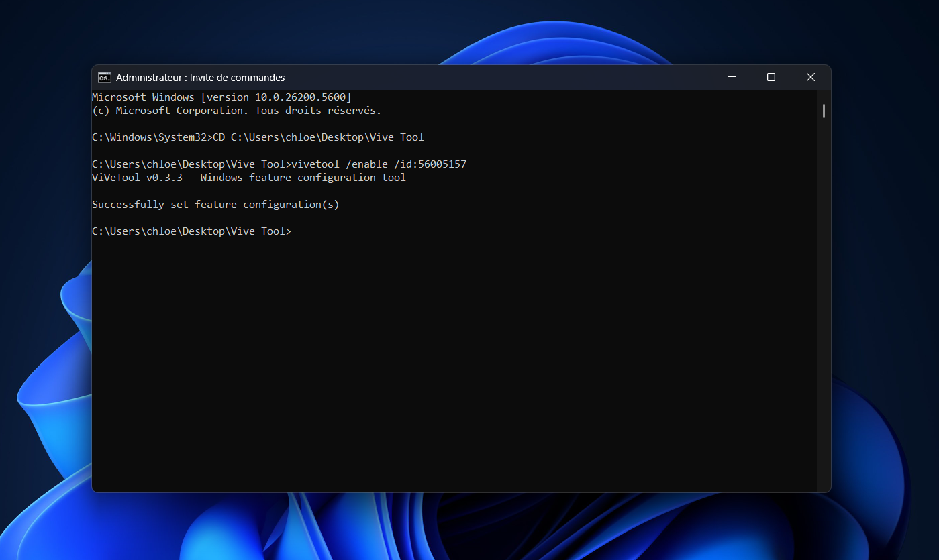Click the title text 'Administrateur : Invite de commandes'

coord(200,78)
